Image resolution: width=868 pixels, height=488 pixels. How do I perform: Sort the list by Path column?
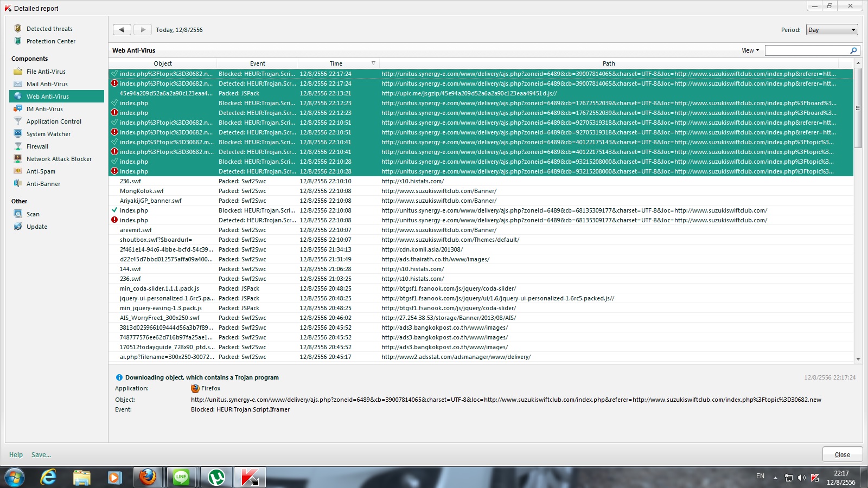click(609, 63)
